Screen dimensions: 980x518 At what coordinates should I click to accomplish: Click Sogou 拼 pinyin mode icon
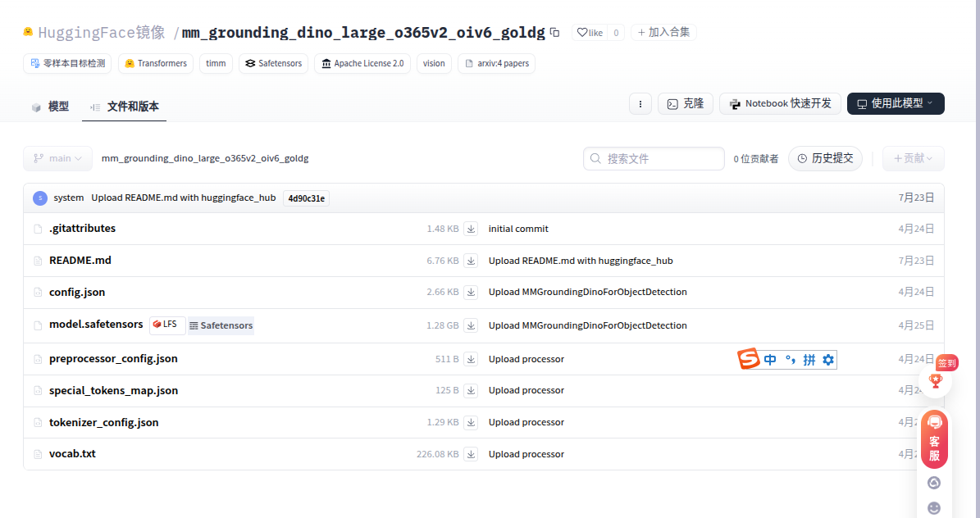(809, 360)
